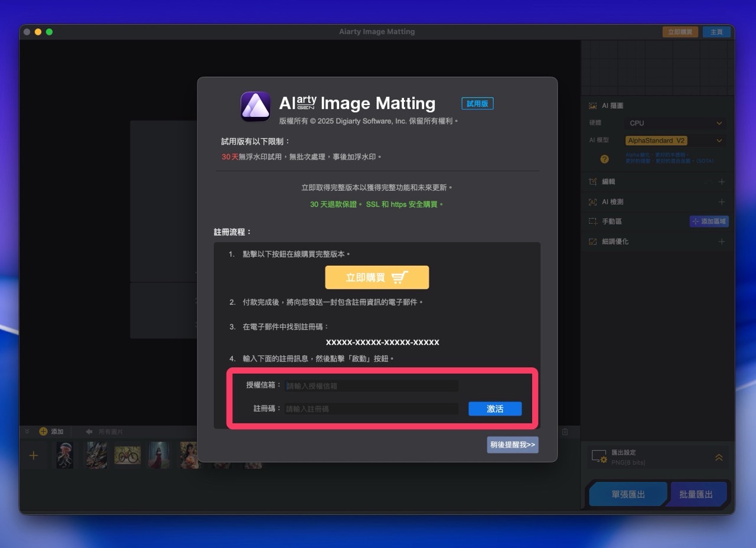
Task: Click the plus icon to add new image
Action: 34,455
